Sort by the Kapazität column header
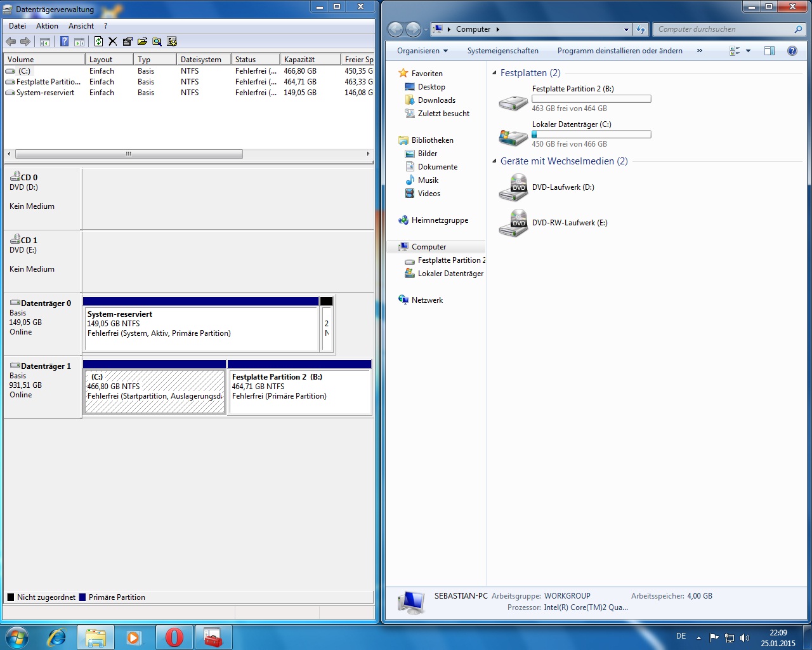This screenshot has width=812, height=650. (310, 60)
